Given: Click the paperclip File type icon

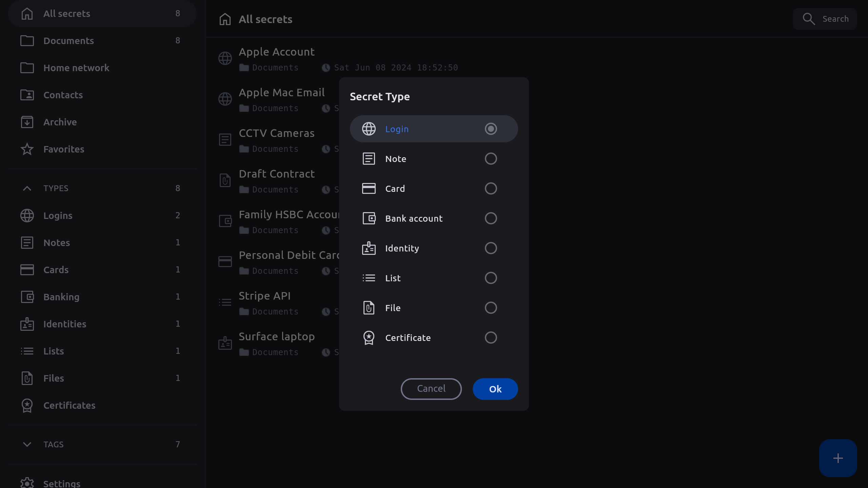Looking at the screenshot, I should 369,308.
